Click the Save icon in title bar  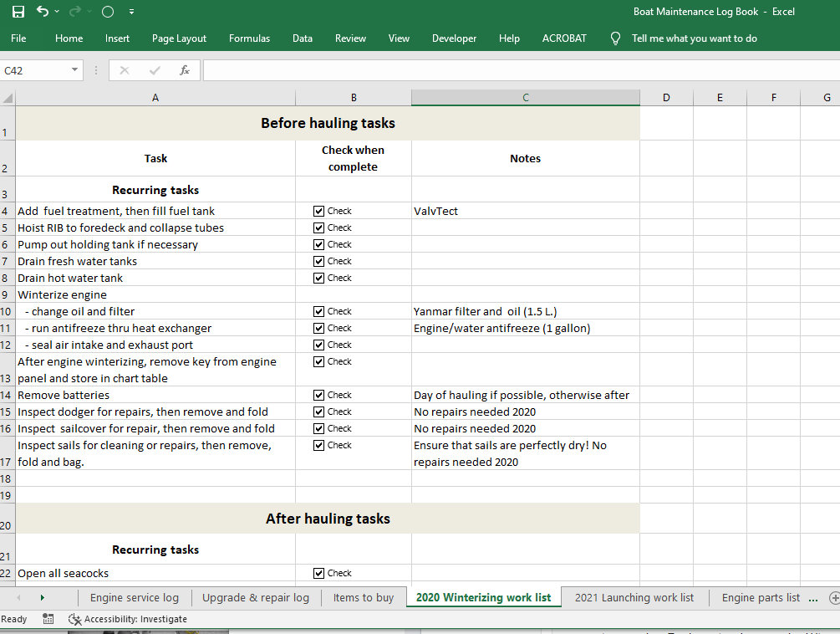(x=18, y=12)
